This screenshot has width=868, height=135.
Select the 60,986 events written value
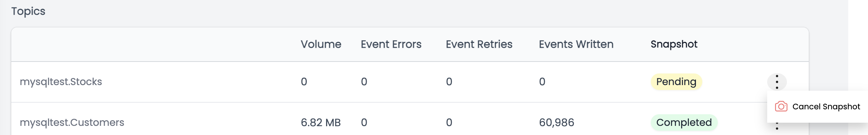tap(557, 123)
